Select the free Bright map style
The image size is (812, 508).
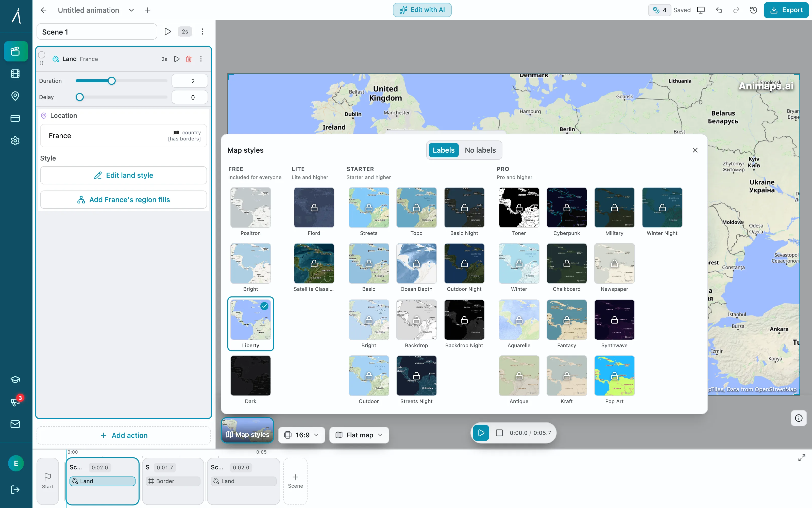coord(251,268)
